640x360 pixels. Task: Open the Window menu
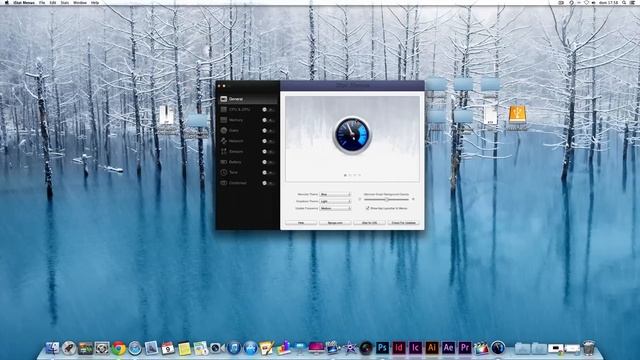coord(80,2)
